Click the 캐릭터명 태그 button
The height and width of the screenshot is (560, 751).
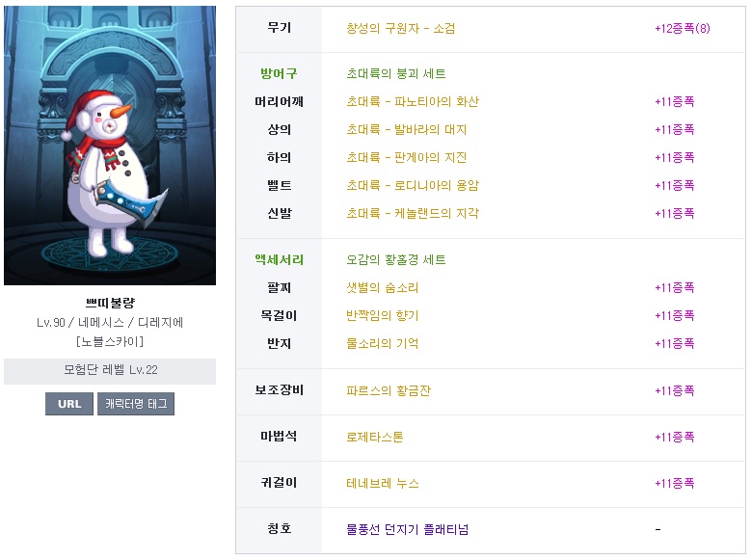tap(136, 404)
